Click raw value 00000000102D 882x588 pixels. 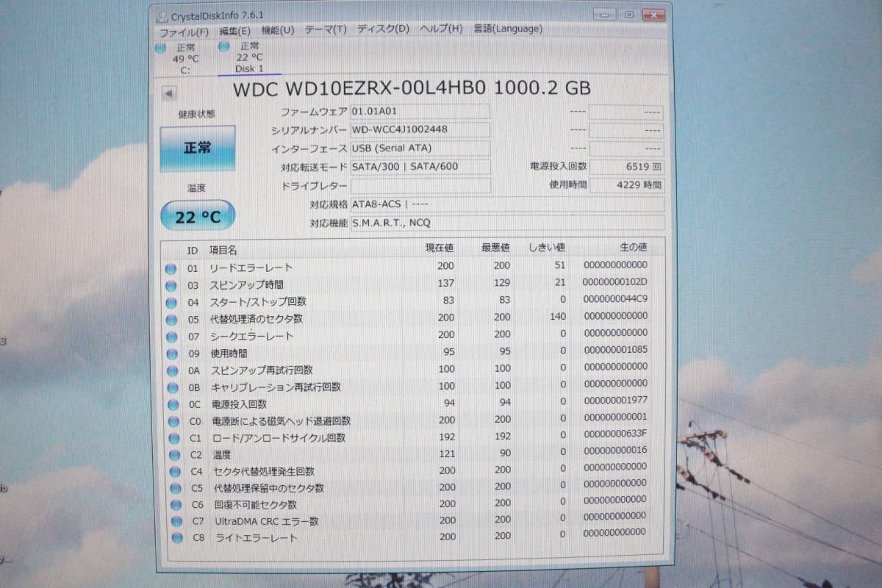[614, 282]
